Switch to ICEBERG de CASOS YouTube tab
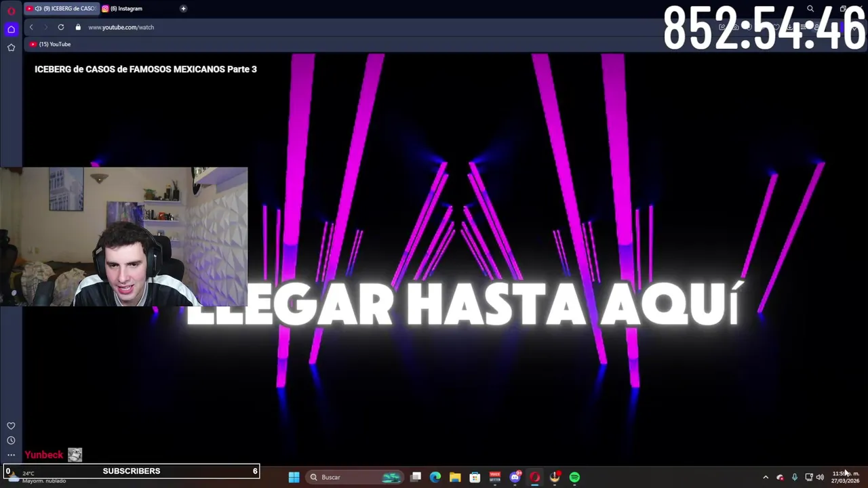Viewport: 868px width, 488px height. coord(61,9)
